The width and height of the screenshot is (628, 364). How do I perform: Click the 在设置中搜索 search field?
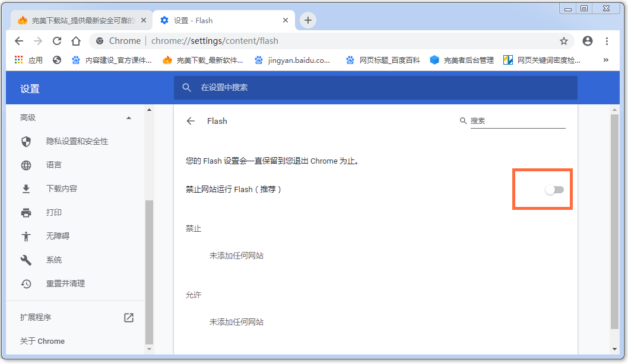click(376, 88)
